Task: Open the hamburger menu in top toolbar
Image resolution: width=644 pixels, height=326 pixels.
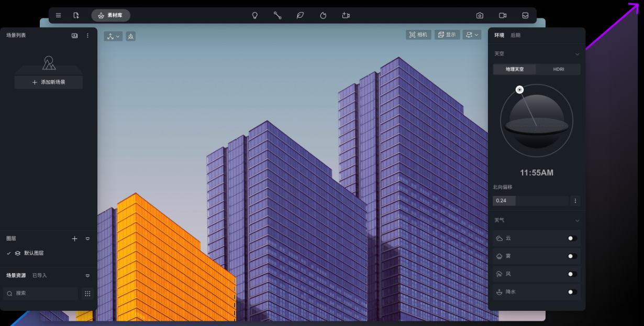Action: point(58,15)
